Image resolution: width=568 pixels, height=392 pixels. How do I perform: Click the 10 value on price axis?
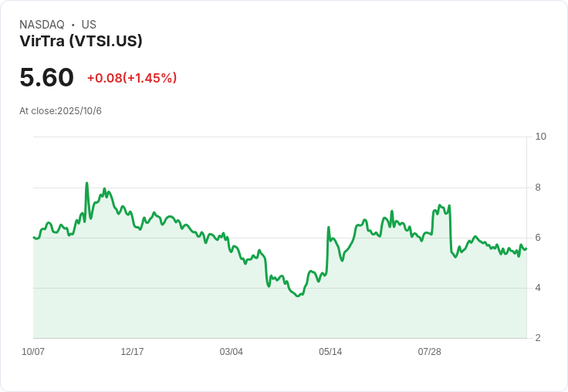(540, 137)
